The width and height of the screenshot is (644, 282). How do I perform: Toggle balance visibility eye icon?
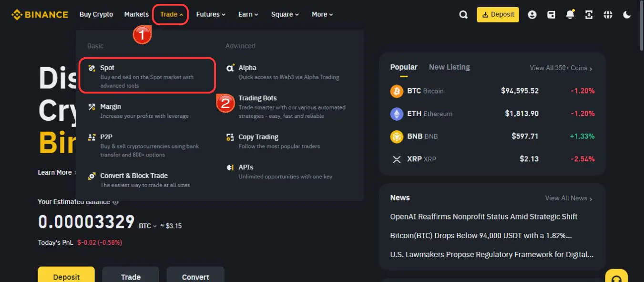click(115, 202)
